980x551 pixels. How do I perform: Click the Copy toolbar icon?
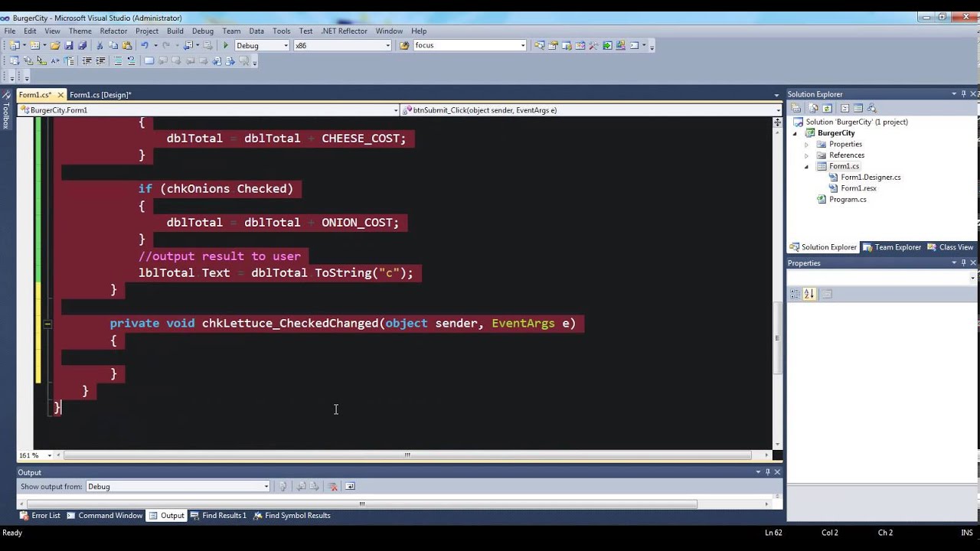113,45
